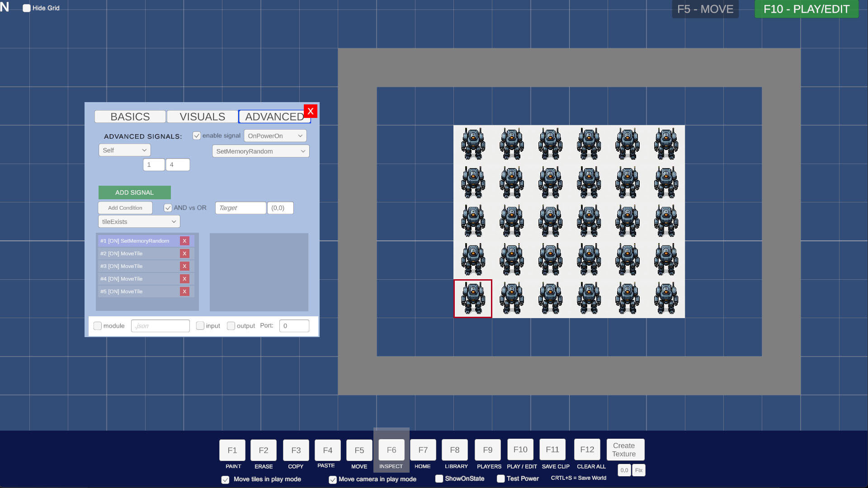Select the F2 Erase tool
The width and height of the screenshot is (868, 488).
(264, 450)
